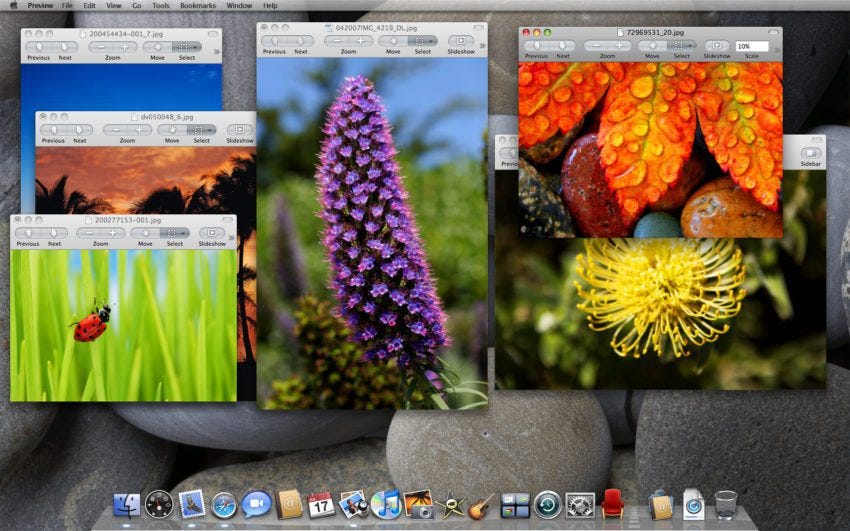The width and height of the screenshot is (850, 531).
Task: Open the Preview application menu
Action: pos(40,5)
